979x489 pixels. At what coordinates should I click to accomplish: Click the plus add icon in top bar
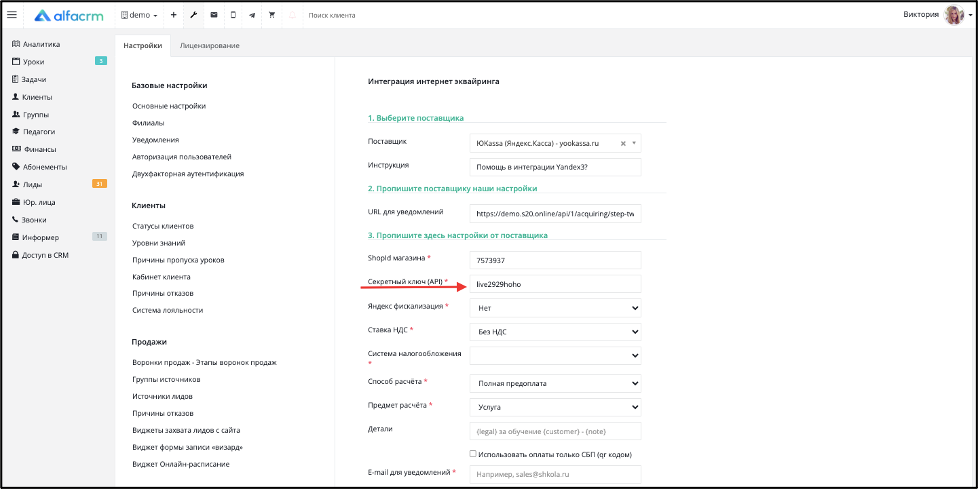173,15
